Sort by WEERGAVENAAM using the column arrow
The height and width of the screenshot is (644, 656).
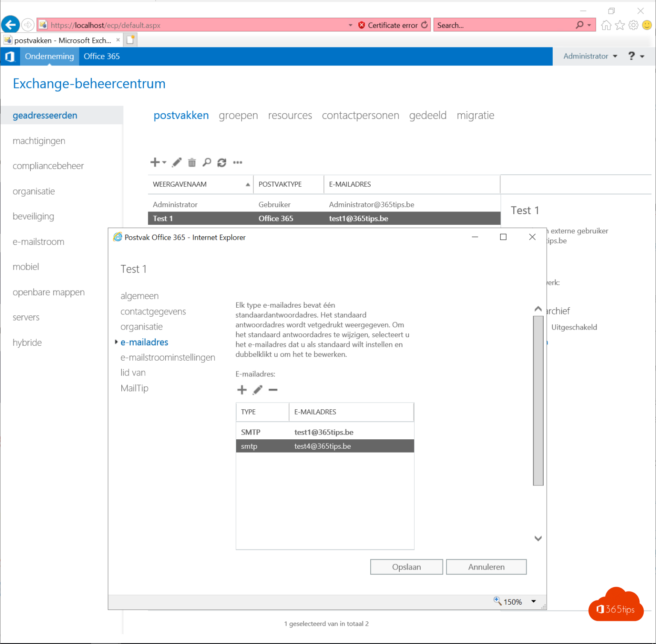pos(247,184)
